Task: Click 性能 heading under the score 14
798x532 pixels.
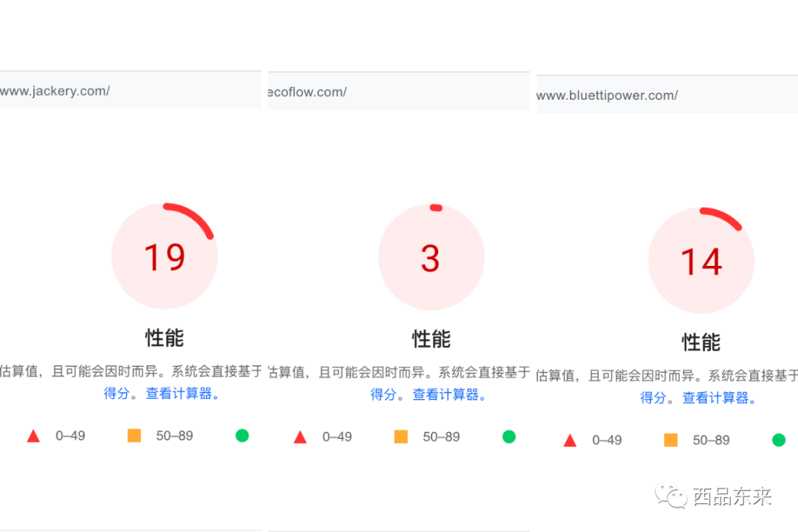Action: click(700, 342)
